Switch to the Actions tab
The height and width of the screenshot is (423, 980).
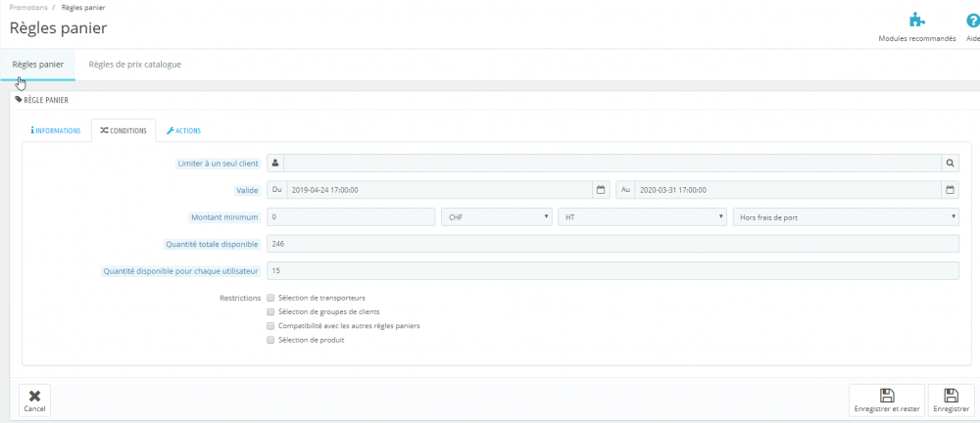coord(184,130)
